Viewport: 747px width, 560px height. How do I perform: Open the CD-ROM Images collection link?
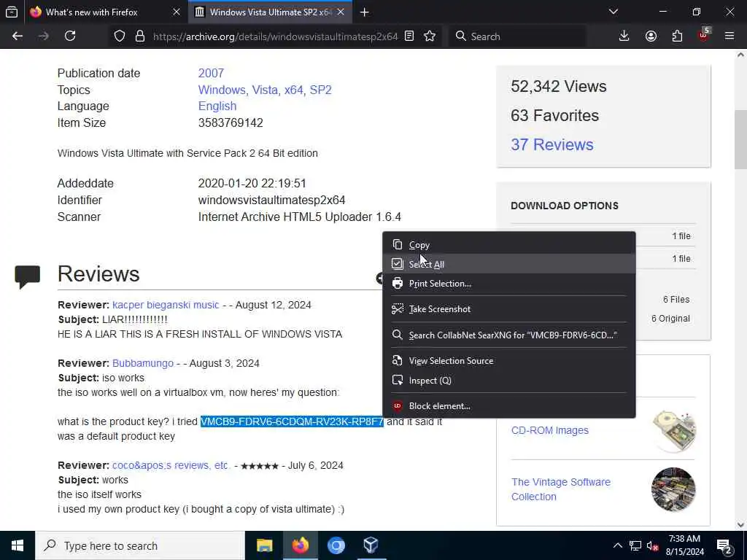550,430
